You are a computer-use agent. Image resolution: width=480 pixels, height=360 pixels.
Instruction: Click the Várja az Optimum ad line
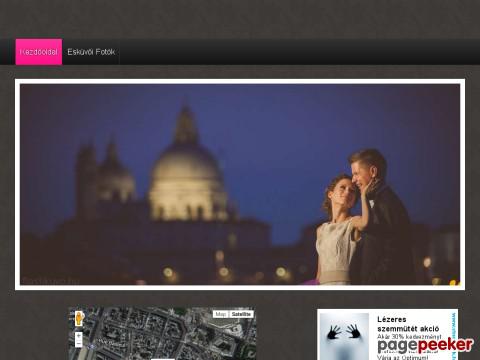[x=403, y=357]
